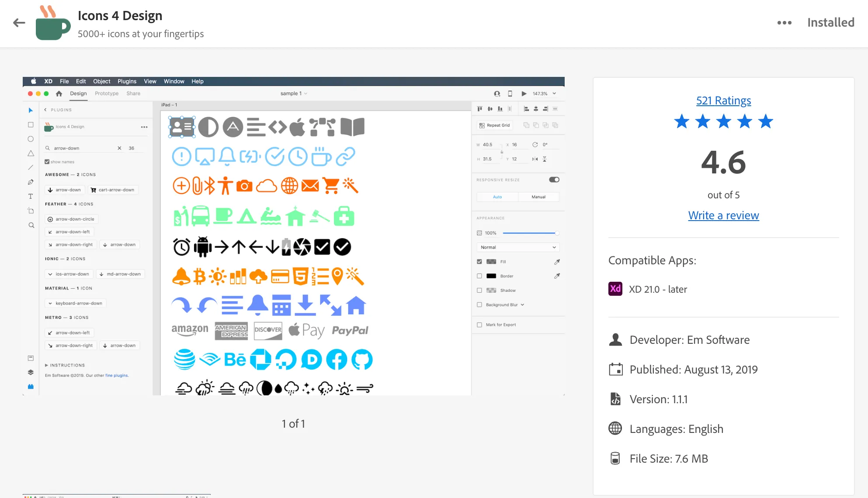Screen dimensions: 868x498
Task: Enable the Shadow checkbox
Action: [479, 290]
